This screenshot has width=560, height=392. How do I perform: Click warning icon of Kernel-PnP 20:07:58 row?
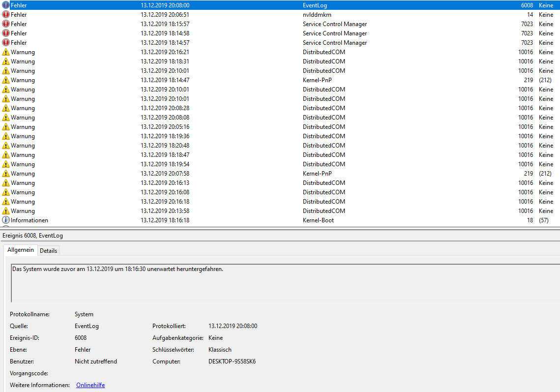click(6, 173)
